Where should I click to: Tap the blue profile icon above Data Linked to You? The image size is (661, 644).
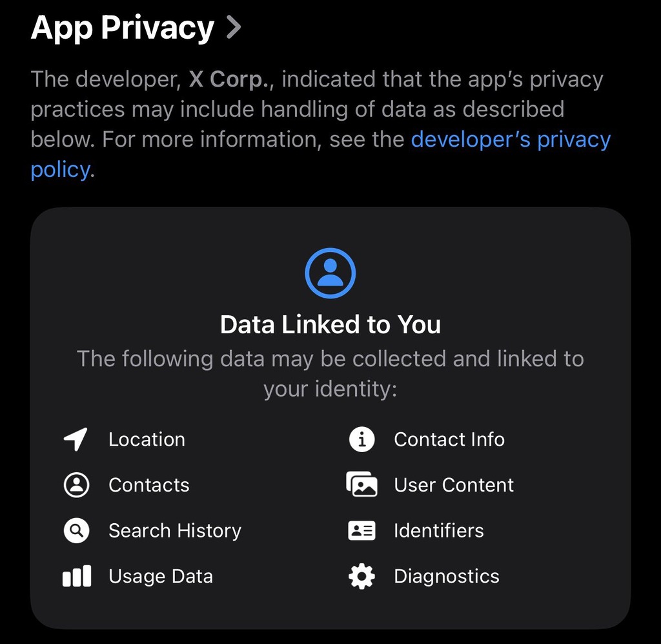click(330, 273)
